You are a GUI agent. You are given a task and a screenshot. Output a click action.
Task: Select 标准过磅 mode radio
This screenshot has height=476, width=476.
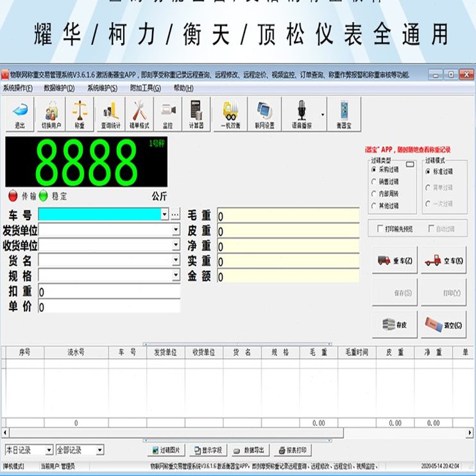point(428,171)
